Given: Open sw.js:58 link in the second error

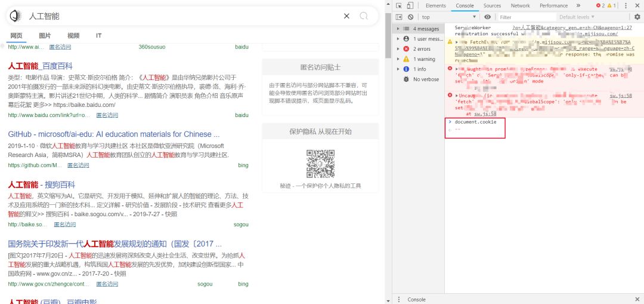Looking at the screenshot, I should click(621, 96).
